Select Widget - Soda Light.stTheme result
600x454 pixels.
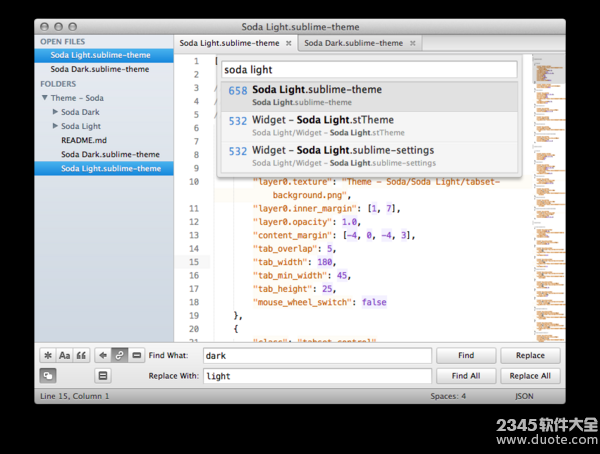pos(369,126)
